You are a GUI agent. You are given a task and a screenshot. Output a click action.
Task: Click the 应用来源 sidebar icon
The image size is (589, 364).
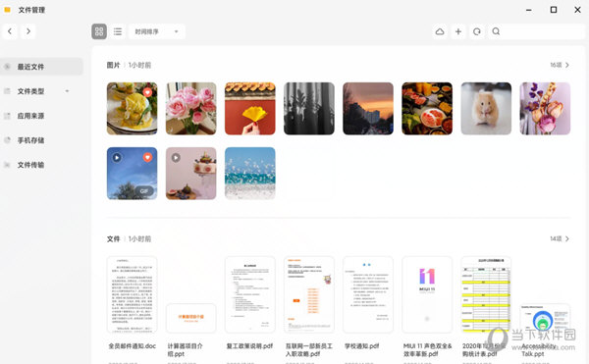(x=7, y=116)
